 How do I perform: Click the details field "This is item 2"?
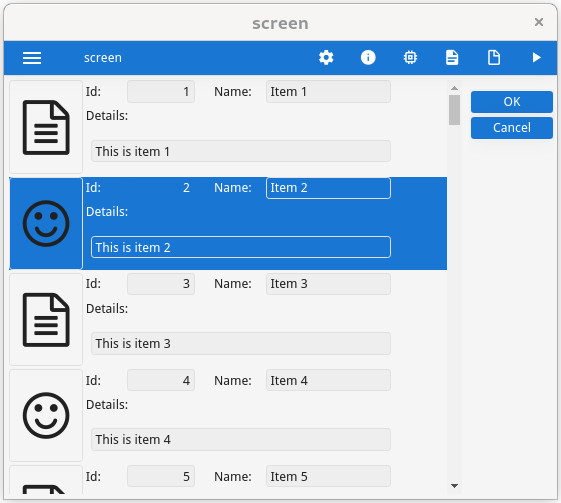tap(240, 247)
